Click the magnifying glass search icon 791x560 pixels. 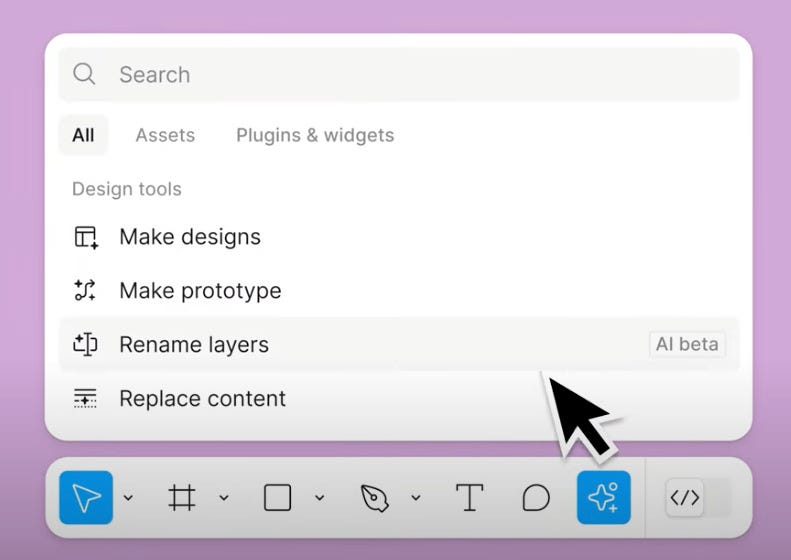[x=84, y=74]
